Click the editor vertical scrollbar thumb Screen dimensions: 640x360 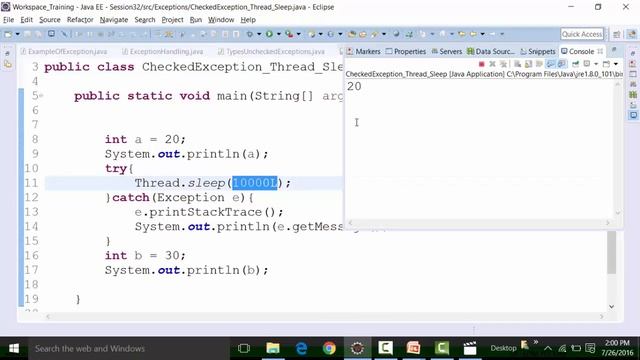tap(611, 252)
